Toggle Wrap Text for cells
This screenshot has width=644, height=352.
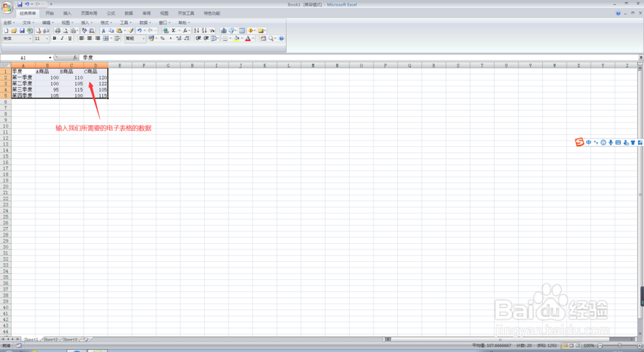[117, 38]
